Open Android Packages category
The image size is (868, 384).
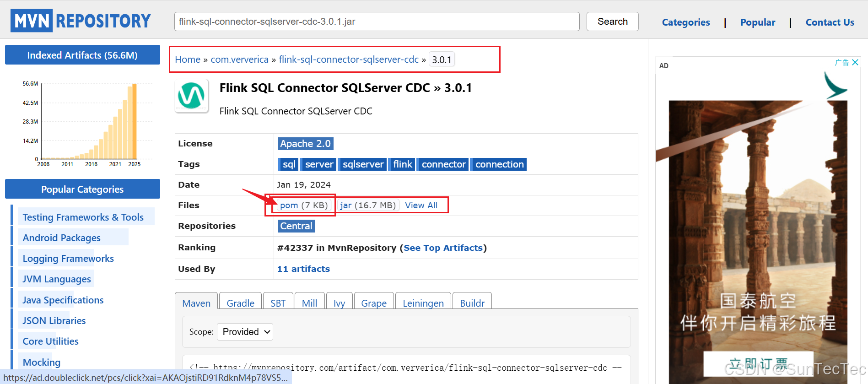pyautogui.click(x=61, y=238)
